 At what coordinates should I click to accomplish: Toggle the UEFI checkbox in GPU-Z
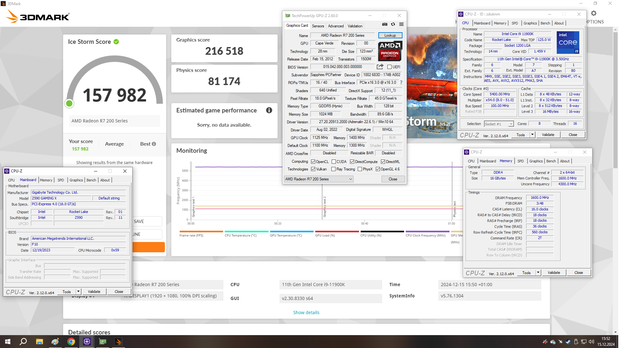(x=389, y=67)
